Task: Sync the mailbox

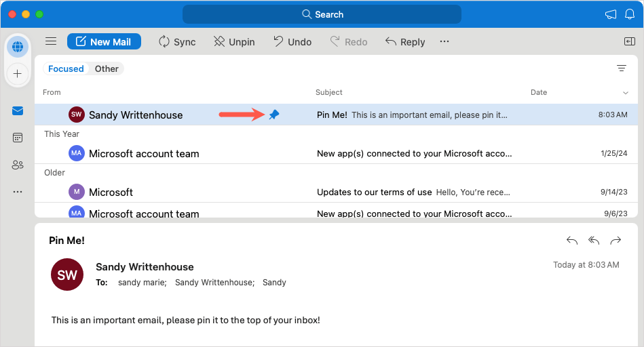Action: coord(177,41)
